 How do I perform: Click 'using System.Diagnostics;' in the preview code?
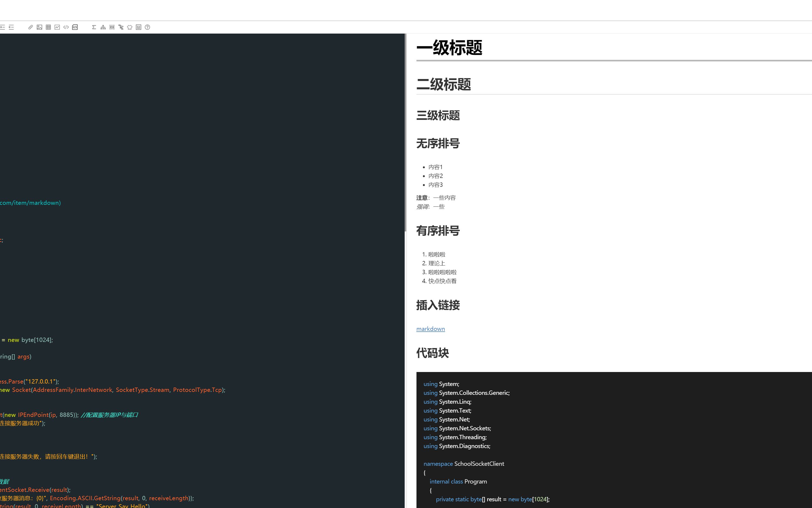[457, 446]
